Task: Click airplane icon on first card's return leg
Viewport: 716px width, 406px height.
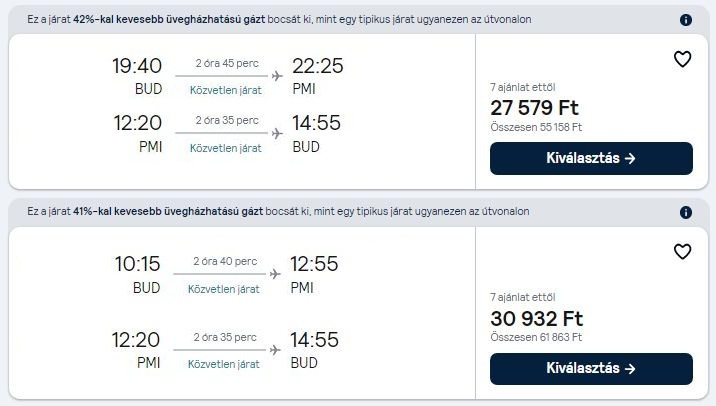Action: point(275,132)
